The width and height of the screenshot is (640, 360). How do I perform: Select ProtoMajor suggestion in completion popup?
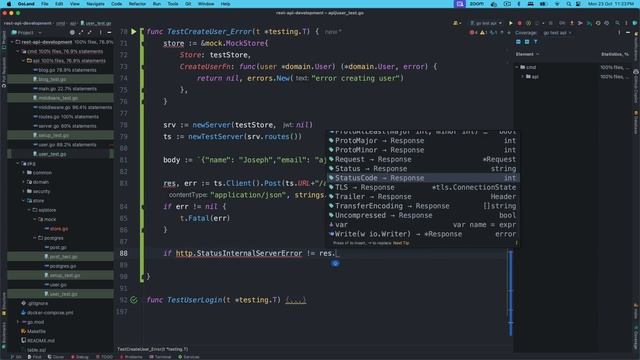click(x=423, y=141)
